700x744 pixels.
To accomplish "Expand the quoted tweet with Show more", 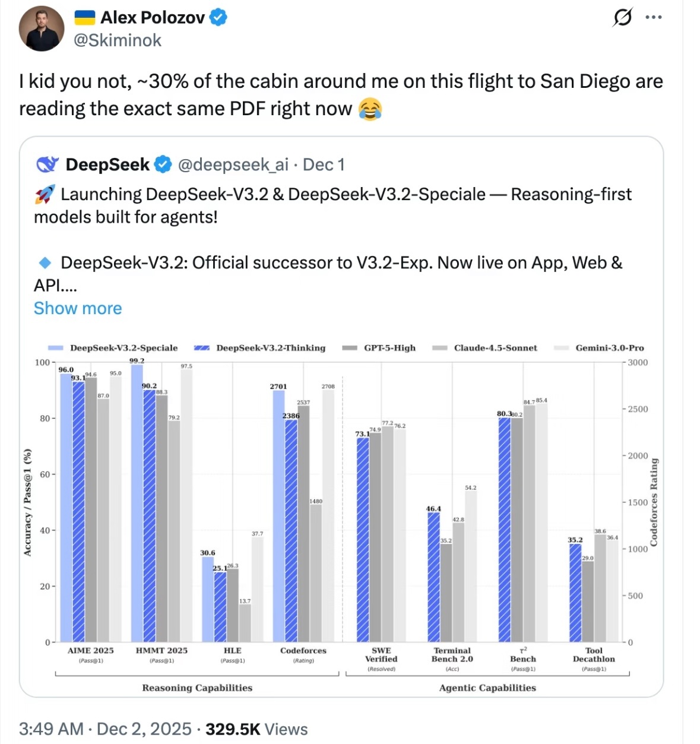I will tap(77, 308).
